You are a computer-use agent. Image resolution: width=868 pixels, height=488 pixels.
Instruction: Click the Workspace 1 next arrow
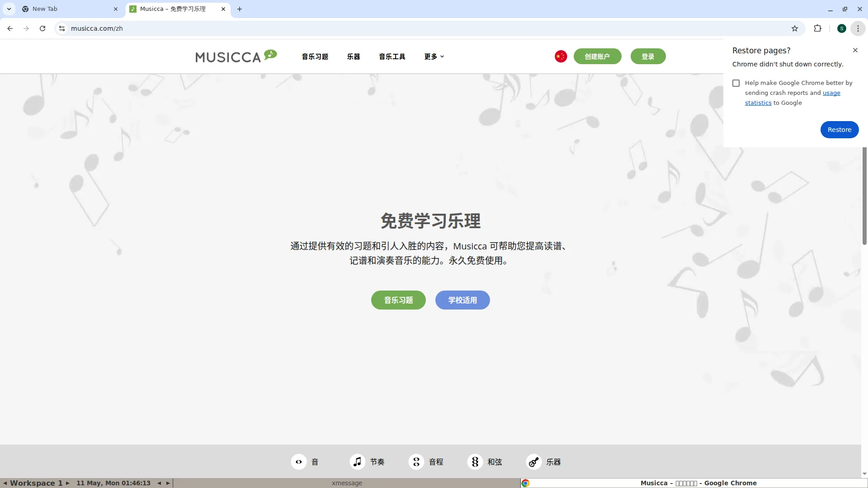(x=68, y=483)
